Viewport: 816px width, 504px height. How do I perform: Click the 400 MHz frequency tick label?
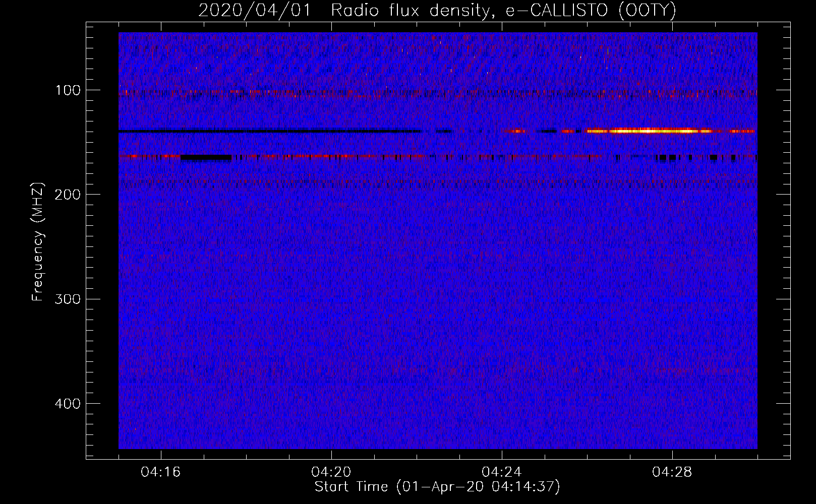click(68, 404)
